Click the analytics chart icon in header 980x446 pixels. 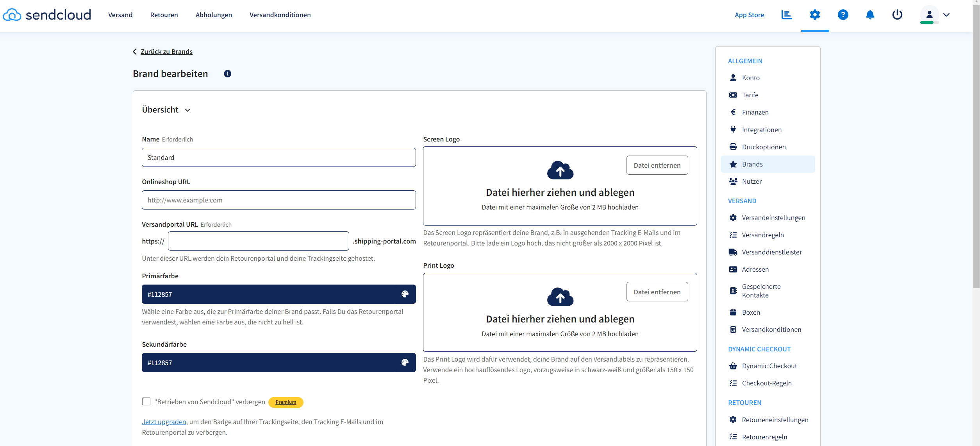coord(786,15)
